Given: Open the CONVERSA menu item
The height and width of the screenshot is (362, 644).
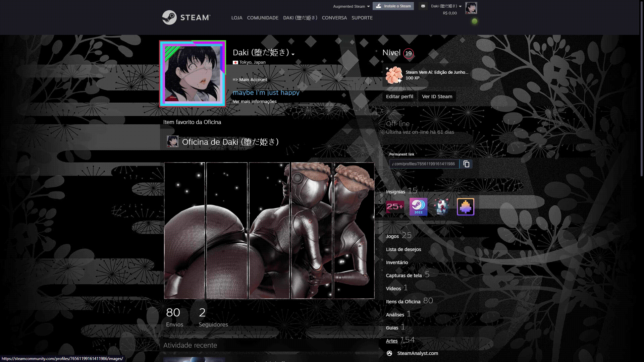Looking at the screenshot, I should 334,18.
